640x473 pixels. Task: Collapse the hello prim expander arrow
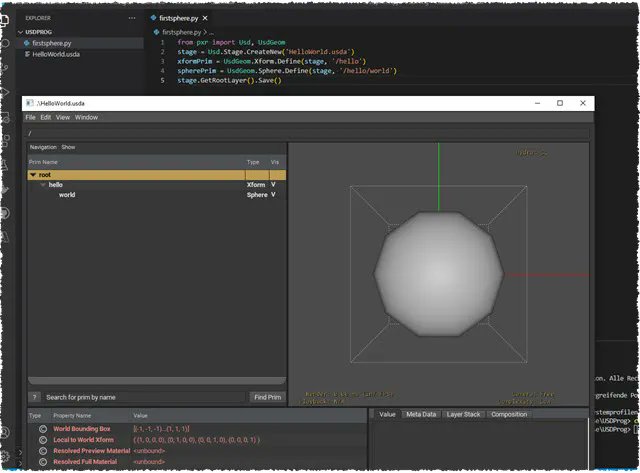click(x=43, y=185)
